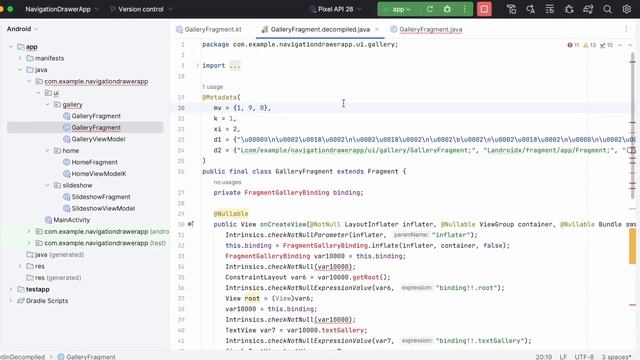Open the Android project view dropdown

(22, 29)
